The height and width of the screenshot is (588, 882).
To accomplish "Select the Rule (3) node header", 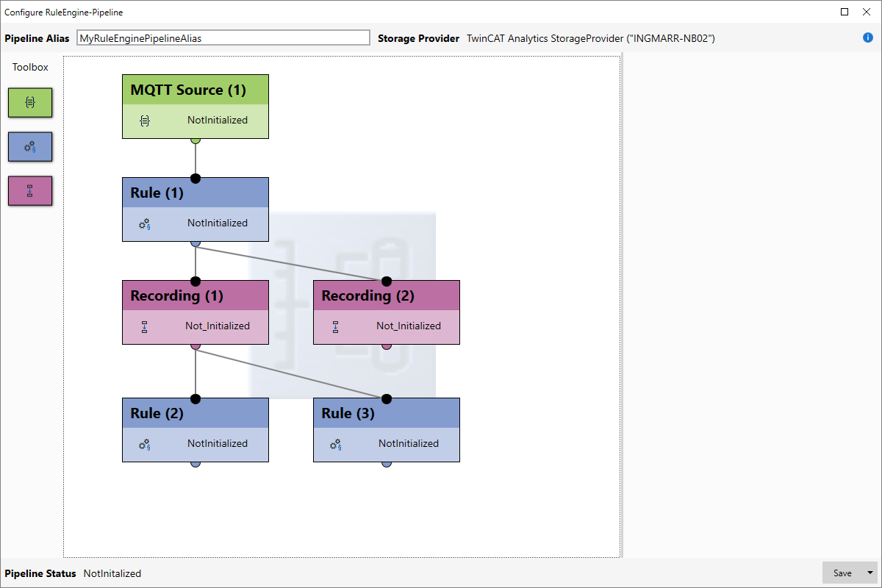I will [x=387, y=413].
